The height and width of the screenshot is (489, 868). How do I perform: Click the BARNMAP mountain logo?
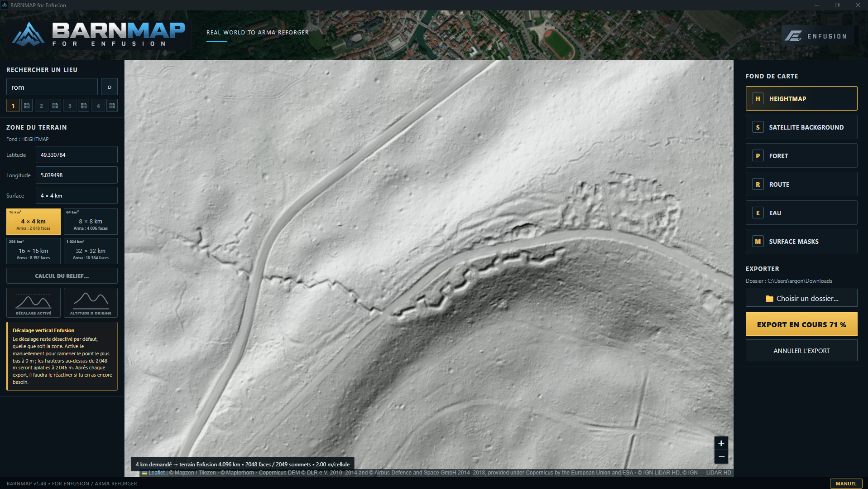point(28,34)
